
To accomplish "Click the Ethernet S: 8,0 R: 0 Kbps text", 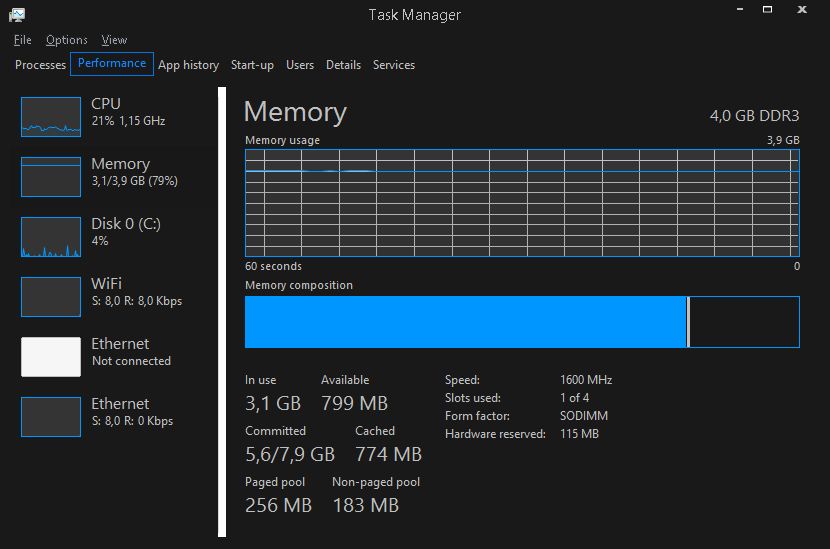I will click(132, 421).
